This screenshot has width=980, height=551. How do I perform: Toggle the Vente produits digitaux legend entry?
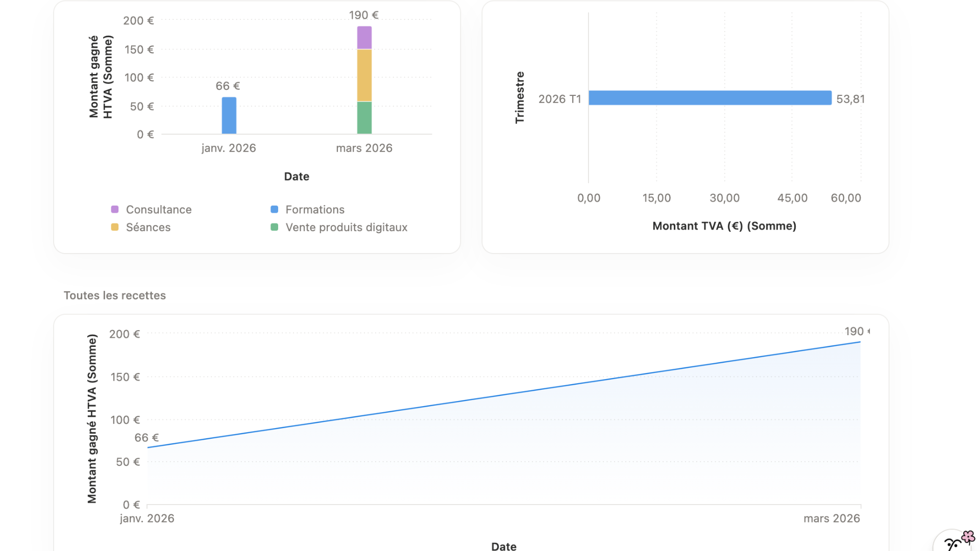(x=346, y=228)
